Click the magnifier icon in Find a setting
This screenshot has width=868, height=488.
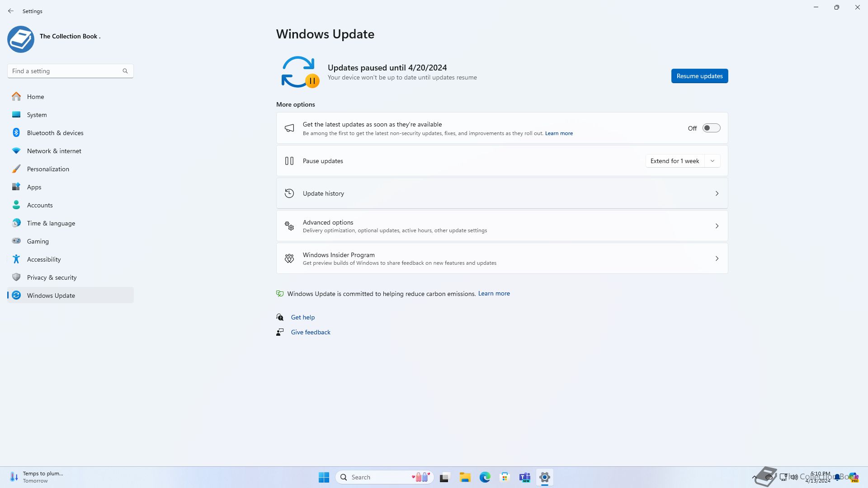[125, 71]
